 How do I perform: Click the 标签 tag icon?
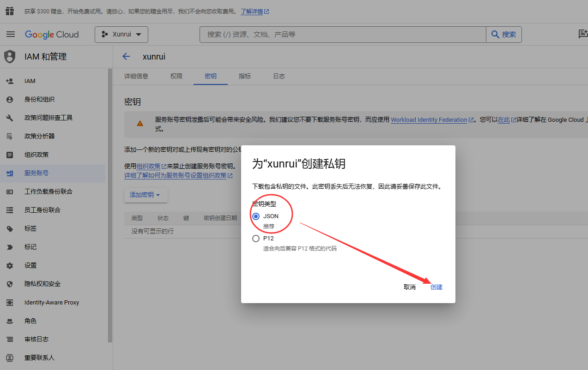[10, 229]
